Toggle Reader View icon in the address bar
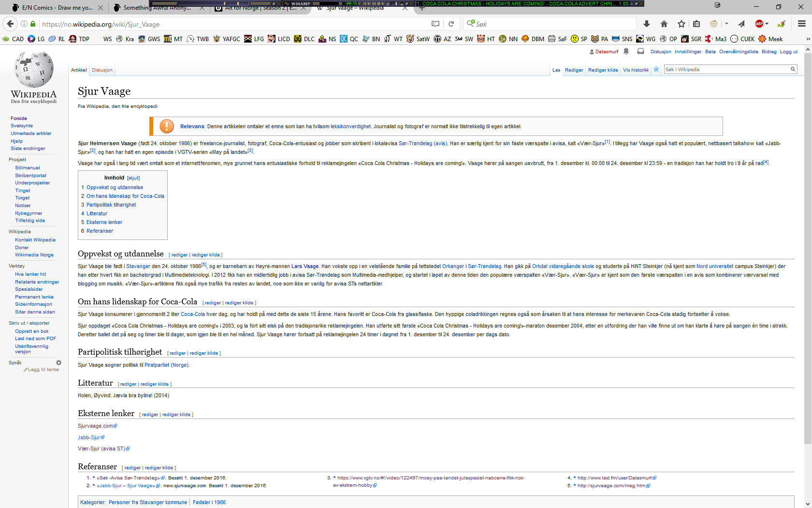Image resolution: width=812 pixels, height=508 pixels. (435, 24)
